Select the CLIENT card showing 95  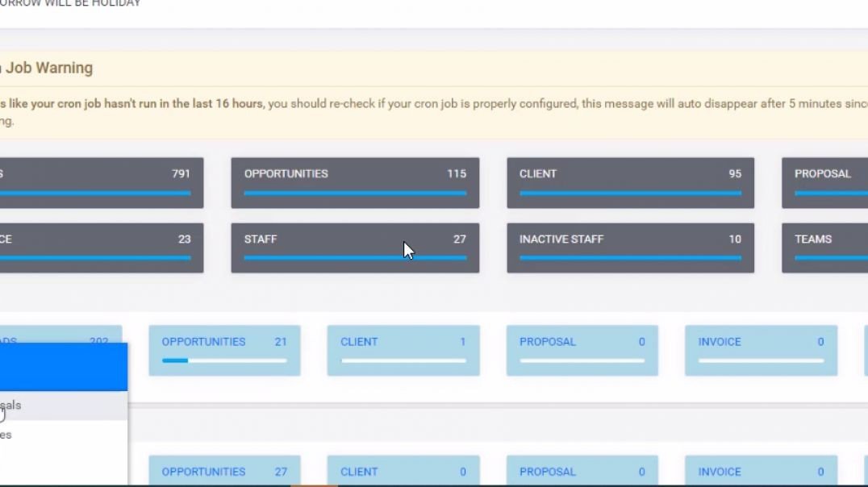pyautogui.click(x=630, y=182)
